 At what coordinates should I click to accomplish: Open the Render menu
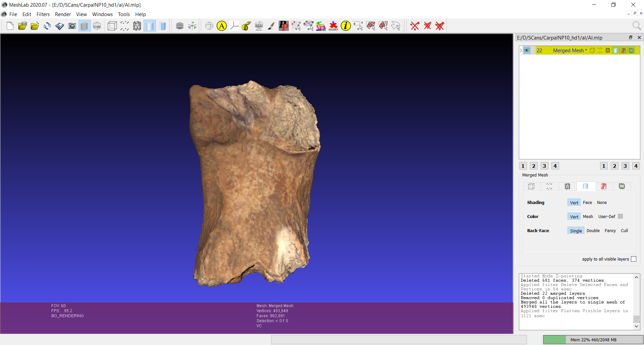tap(63, 14)
